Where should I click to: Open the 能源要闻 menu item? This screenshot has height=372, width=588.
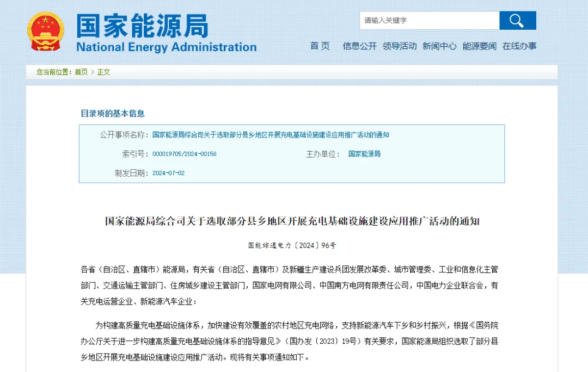coord(479,46)
